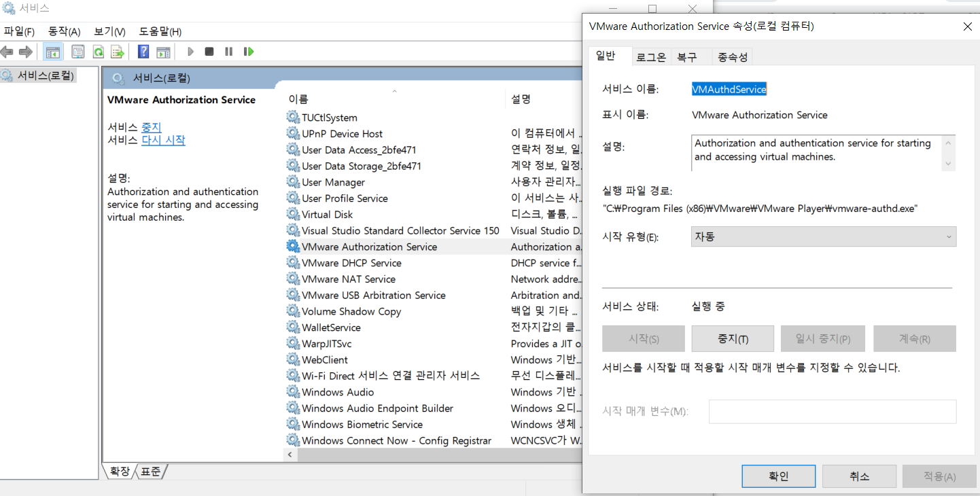The image size is (980, 496).
Task: Click the 다시 시작 service link
Action: tap(163, 140)
